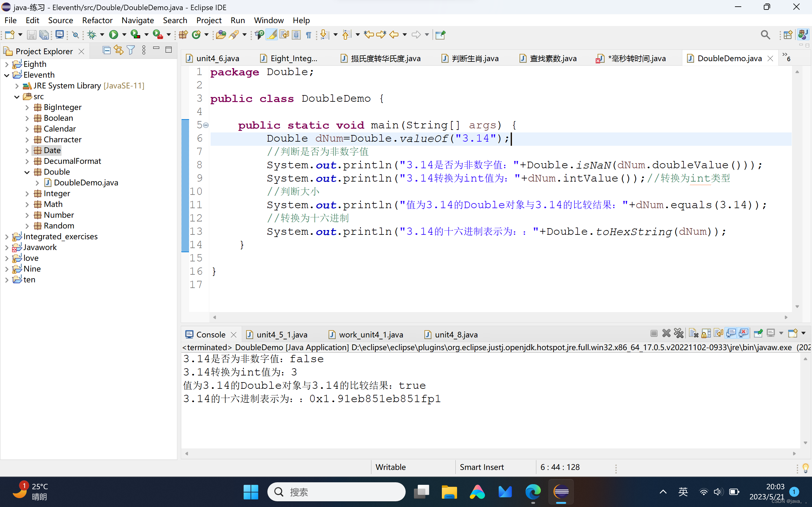812x507 pixels.
Task: Switch to the 判断生肖.java tab
Action: 475,58
